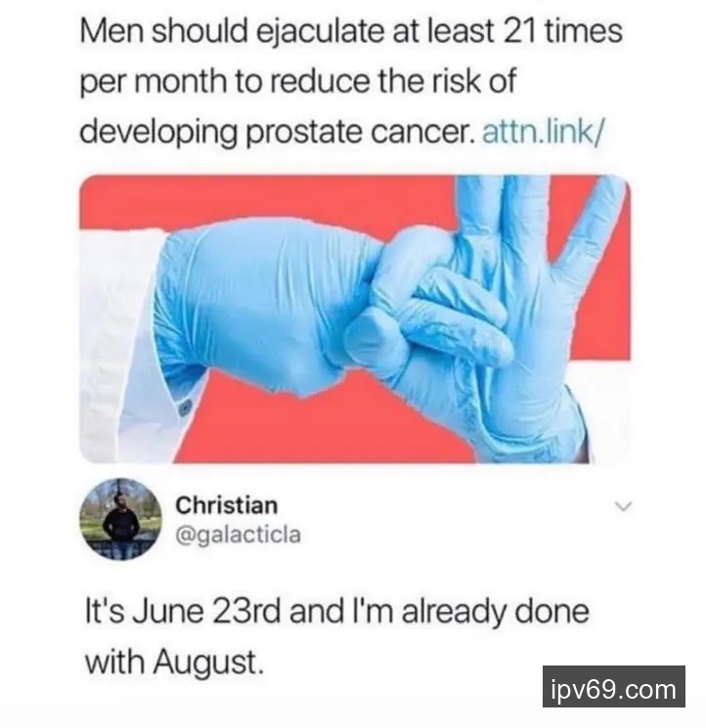This screenshot has height=728, width=706.
Task: Click the phrase "developing prostate cancer."
Action: point(278,132)
